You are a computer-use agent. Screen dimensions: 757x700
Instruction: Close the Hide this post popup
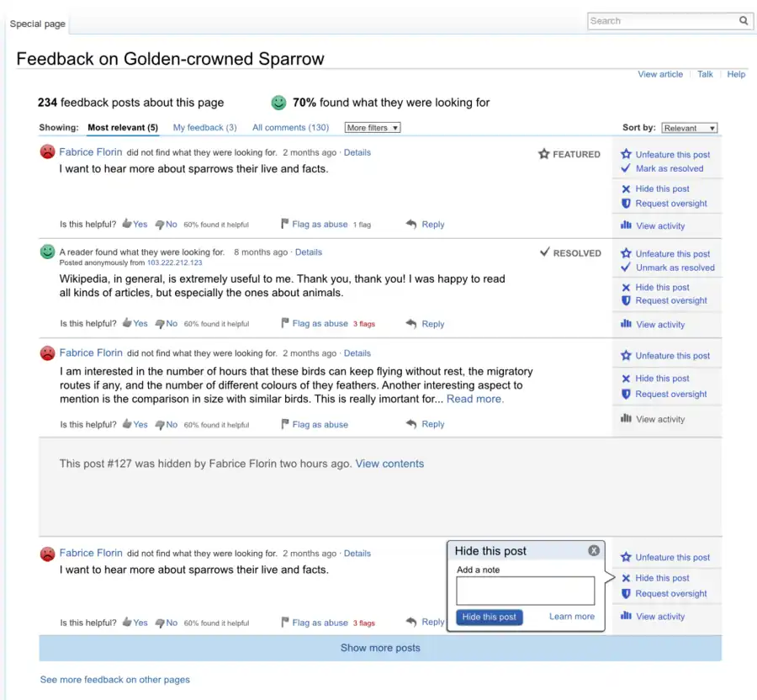coord(594,550)
